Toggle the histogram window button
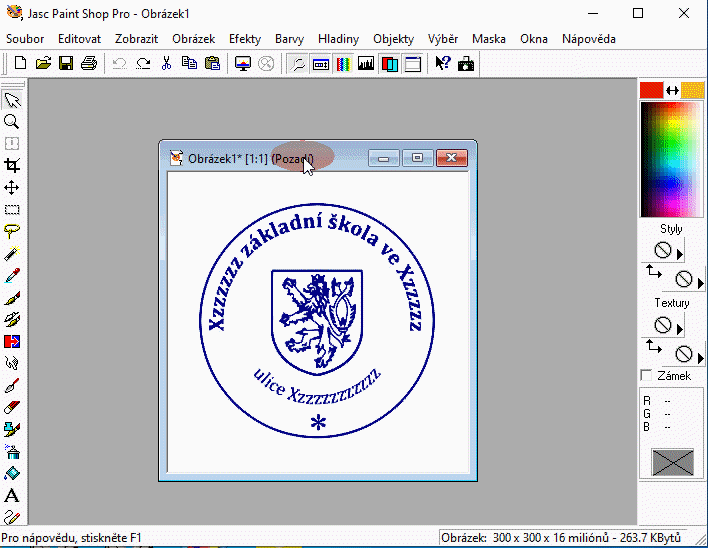This screenshot has width=708, height=548. tap(366, 64)
